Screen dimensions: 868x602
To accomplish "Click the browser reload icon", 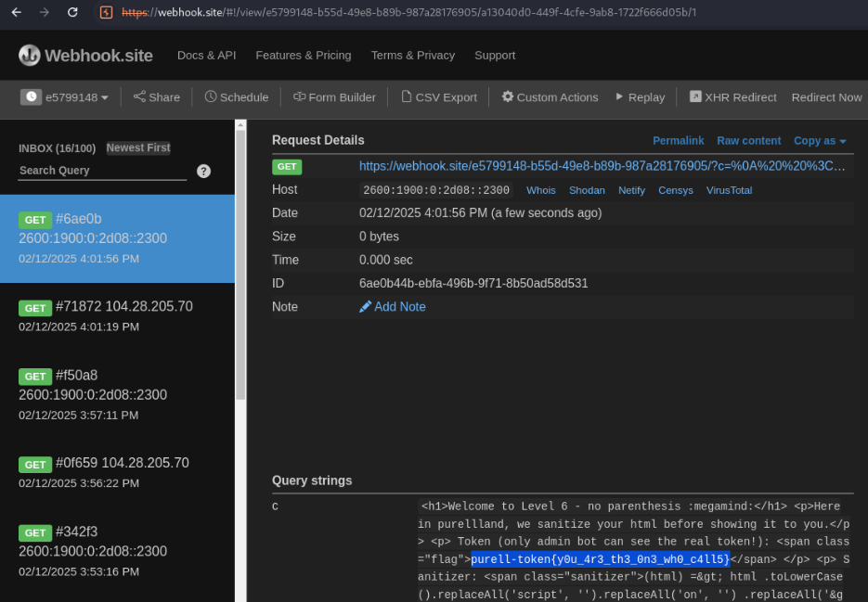I will click(73, 12).
